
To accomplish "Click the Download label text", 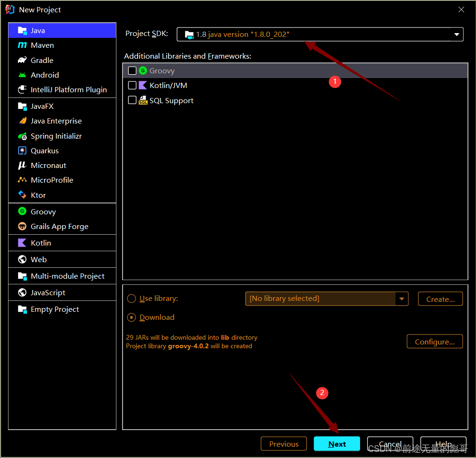I will coord(157,317).
